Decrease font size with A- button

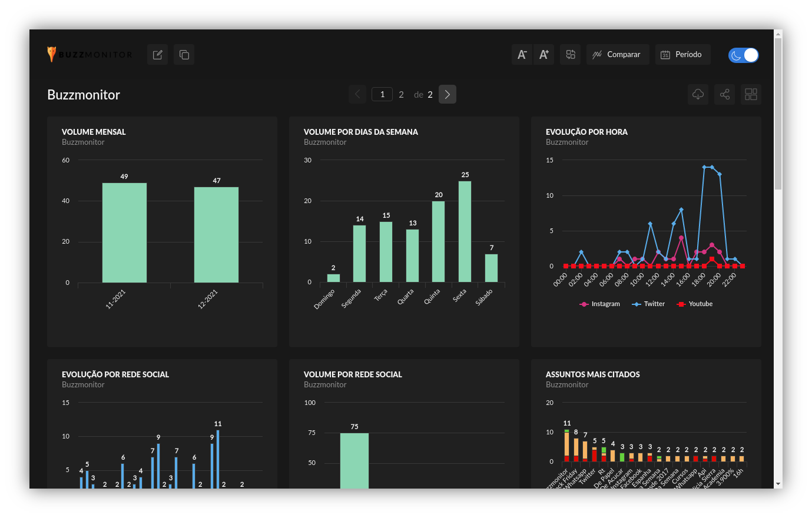(x=522, y=55)
